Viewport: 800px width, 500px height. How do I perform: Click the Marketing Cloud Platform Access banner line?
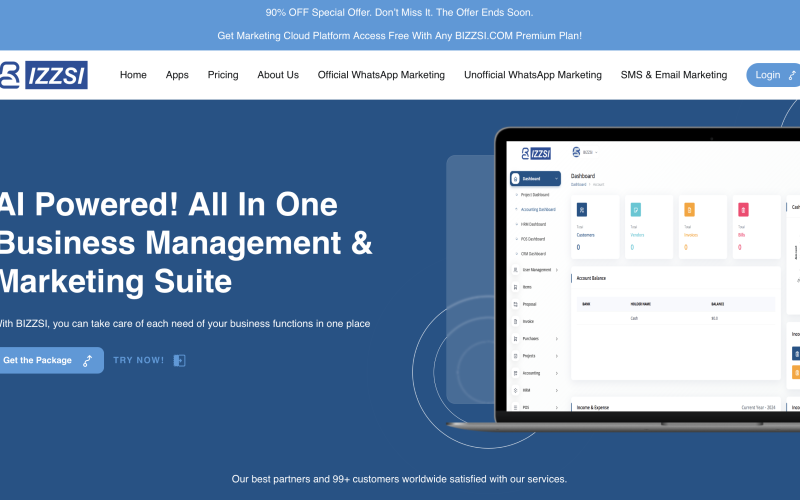click(x=399, y=36)
